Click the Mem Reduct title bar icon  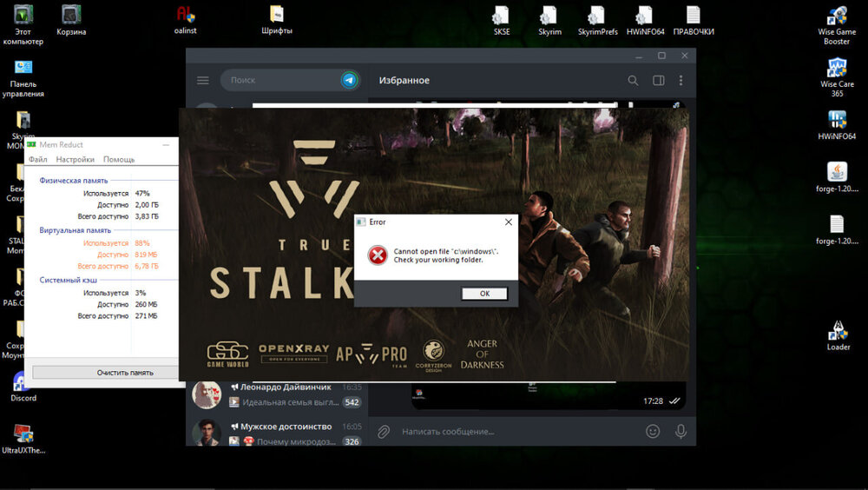pyautogui.click(x=31, y=145)
